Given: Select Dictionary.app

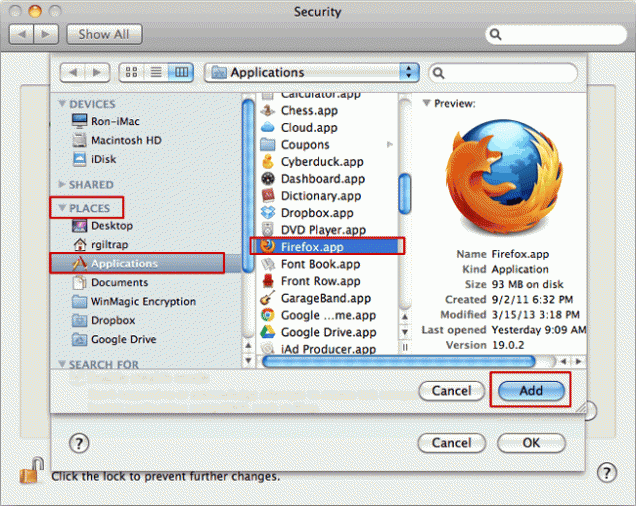Looking at the screenshot, I should 311,196.
